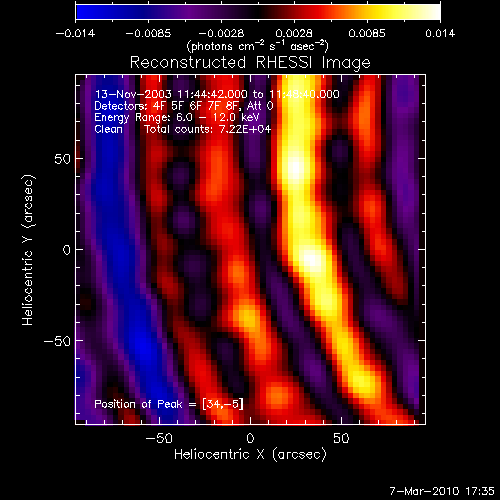500x500 pixels.
Task: Click the 'Heliocentric Y (arcsec)' axis label
Action: (x=28, y=250)
